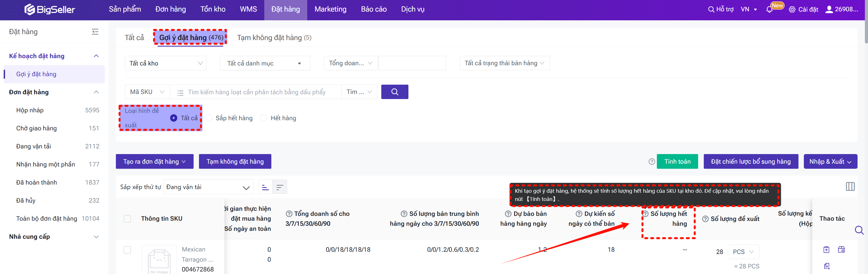Click the ascending sort order icon
This screenshot has width=868, height=274.
click(265, 187)
